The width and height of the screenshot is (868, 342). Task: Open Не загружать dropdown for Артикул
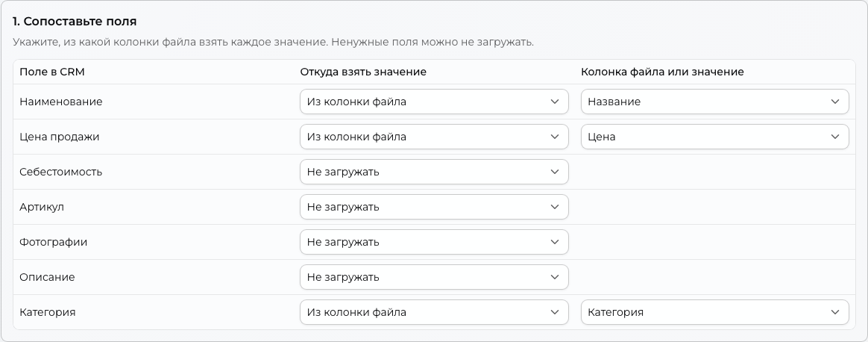pos(434,207)
